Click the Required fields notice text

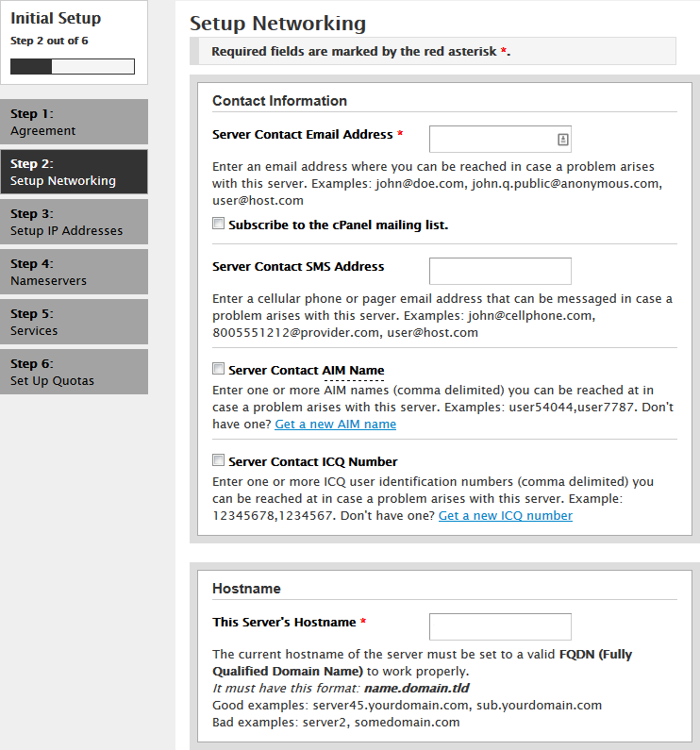point(360,52)
